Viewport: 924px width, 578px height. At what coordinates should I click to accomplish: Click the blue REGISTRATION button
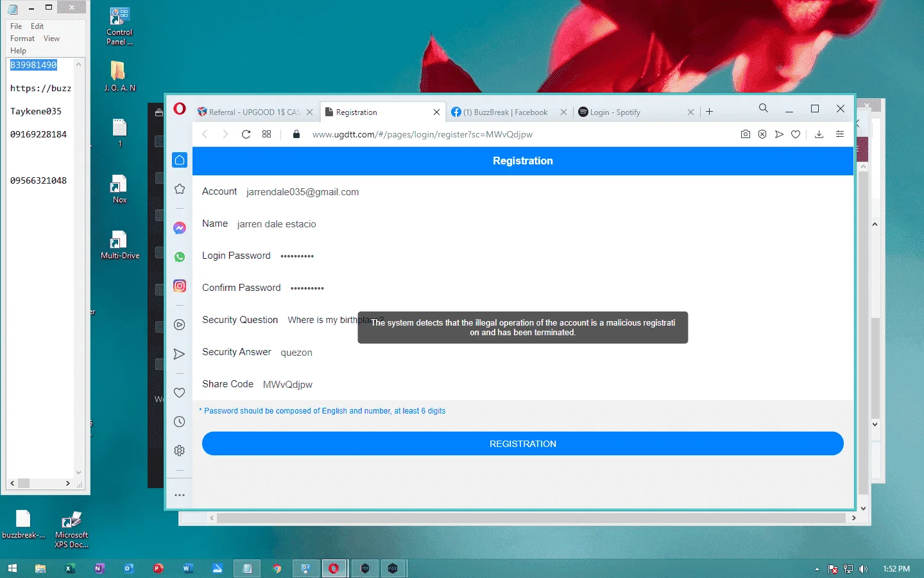(x=522, y=444)
